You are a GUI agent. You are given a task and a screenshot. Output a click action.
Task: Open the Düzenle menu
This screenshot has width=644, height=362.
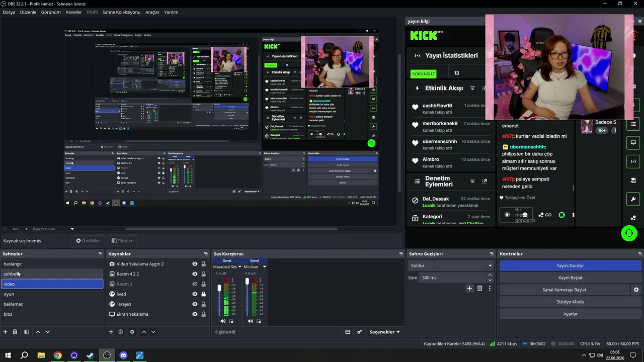coord(28,12)
